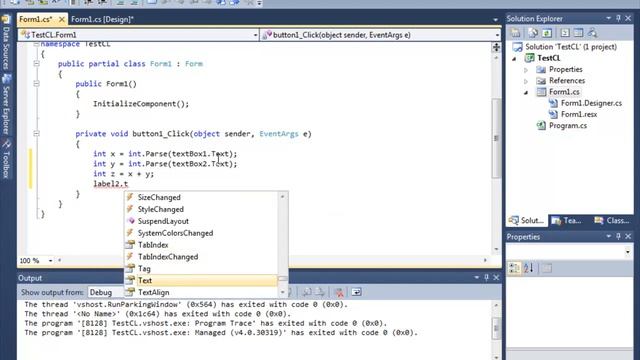Screen dimensions: 640x360
Task: Open Solution Explorer window options arrow
Action: [x=608, y=18]
